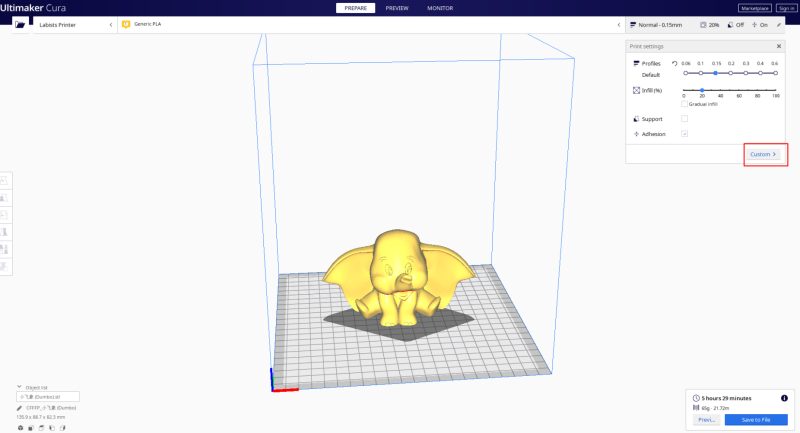Click the Support icon in Print settings

pyautogui.click(x=636, y=119)
